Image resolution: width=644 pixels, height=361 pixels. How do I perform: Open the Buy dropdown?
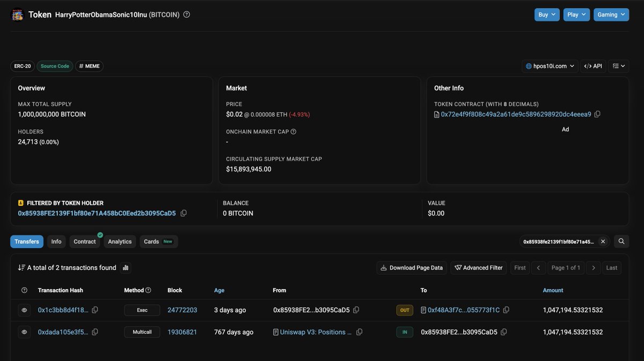(x=547, y=14)
